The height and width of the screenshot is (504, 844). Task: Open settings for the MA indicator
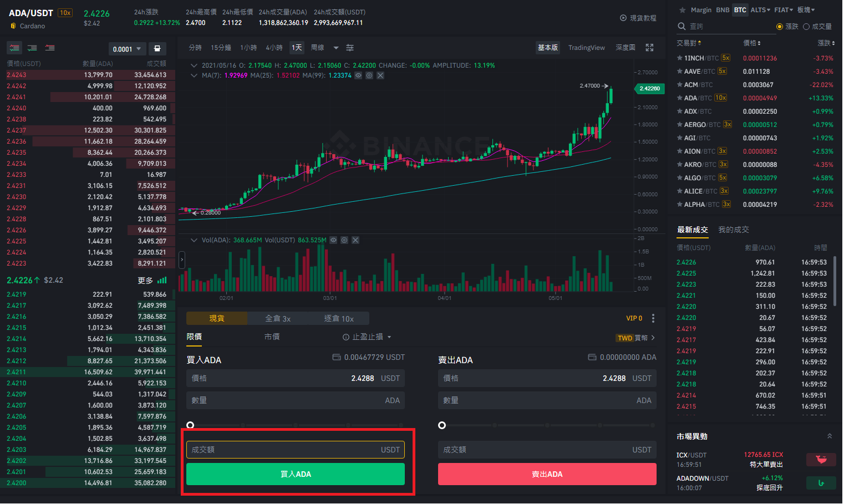[x=369, y=75]
